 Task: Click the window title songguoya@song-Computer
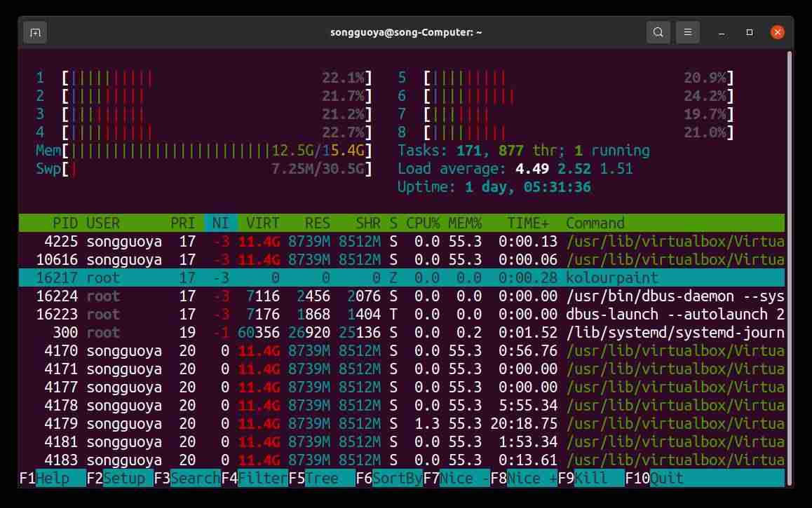pos(406,33)
